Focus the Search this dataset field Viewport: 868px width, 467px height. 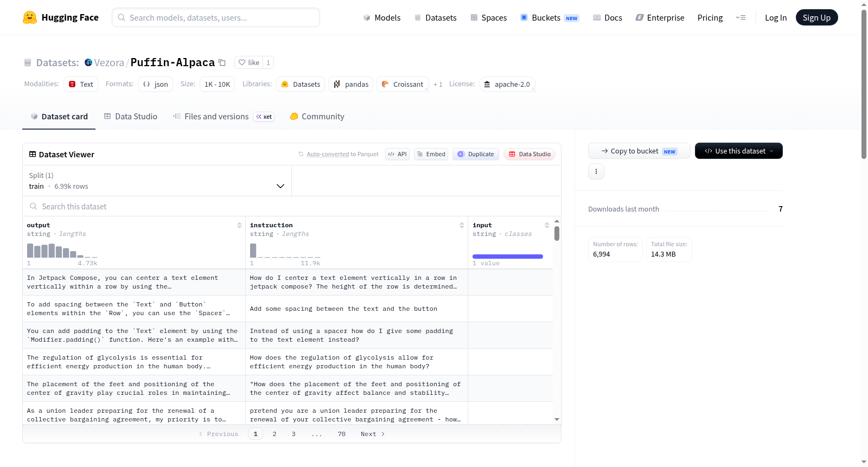[x=292, y=207]
